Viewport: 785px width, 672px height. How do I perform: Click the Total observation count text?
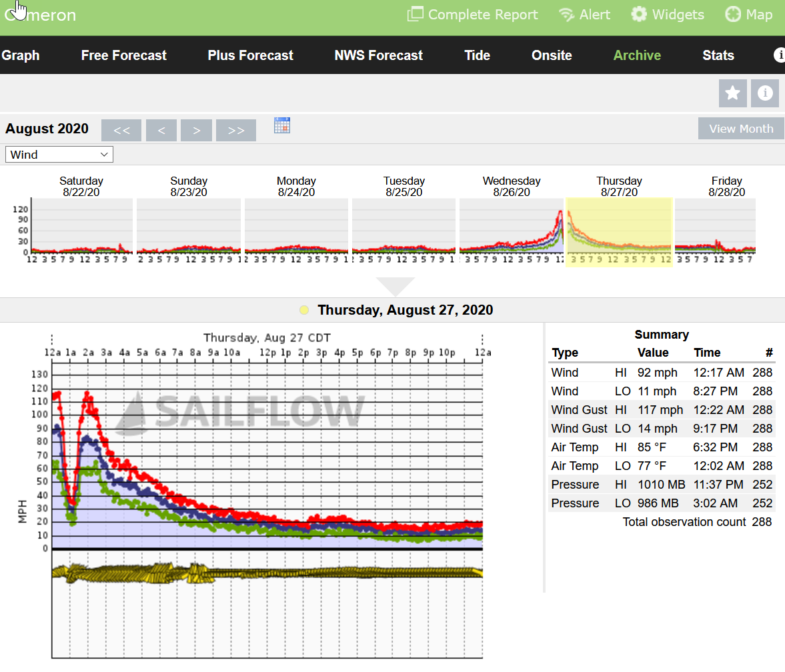click(x=684, y=522)
